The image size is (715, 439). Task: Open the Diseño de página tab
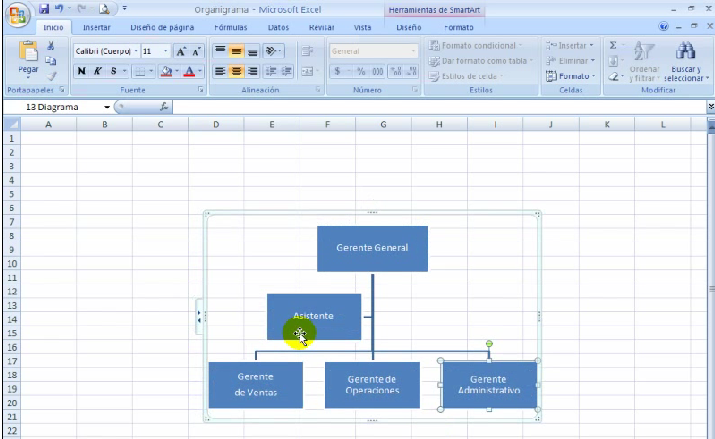click(161, 28)
